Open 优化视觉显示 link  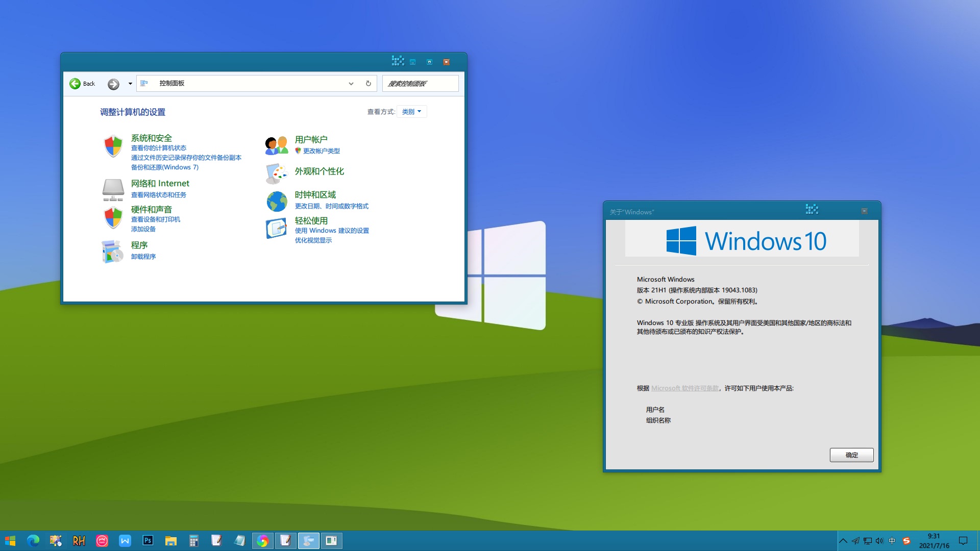[x=313, y=240]
